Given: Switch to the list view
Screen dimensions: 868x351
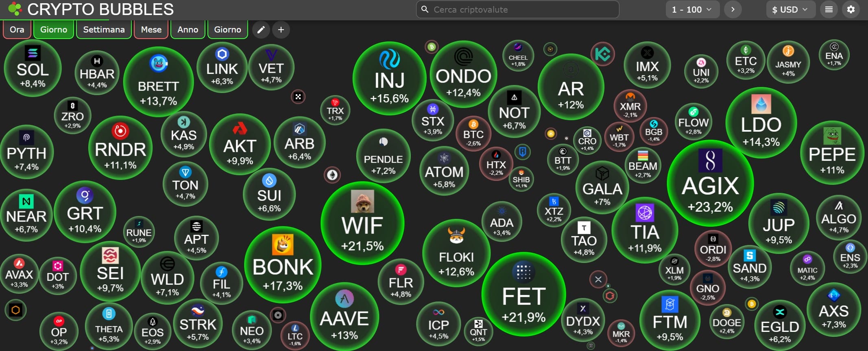Looking at the screenshot, I should coord(829,9).
